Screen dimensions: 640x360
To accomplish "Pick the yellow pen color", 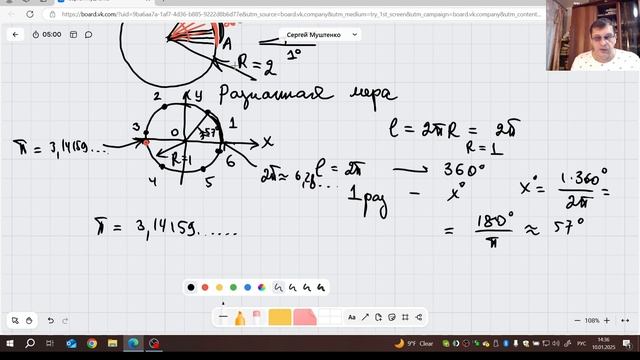I will [219, 287].
